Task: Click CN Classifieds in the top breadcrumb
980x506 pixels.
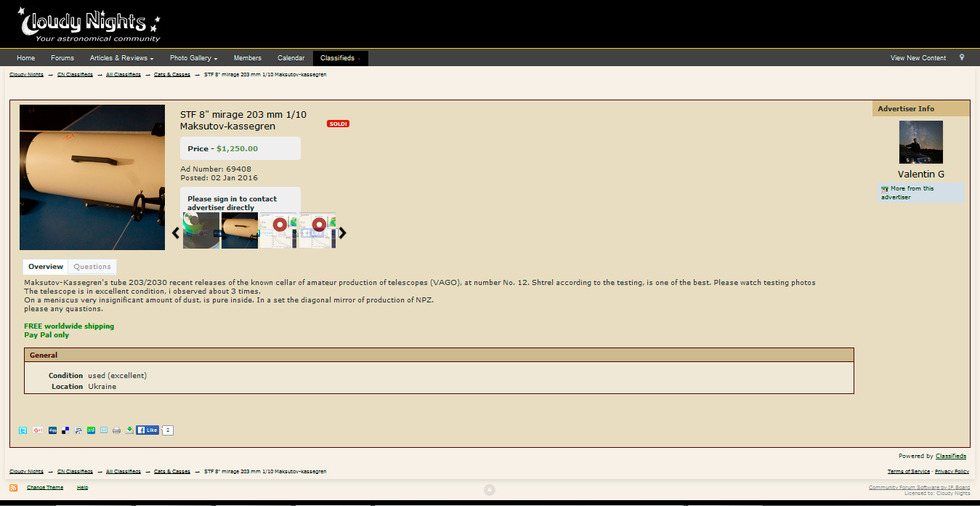Action: [75, 75]
